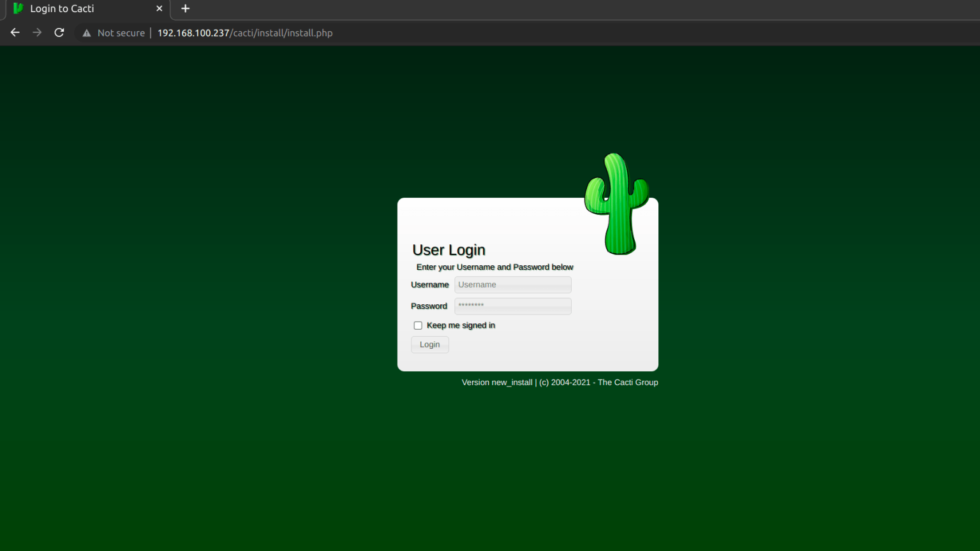
Task: Click the Not secure warning icon
Action: 86,33
